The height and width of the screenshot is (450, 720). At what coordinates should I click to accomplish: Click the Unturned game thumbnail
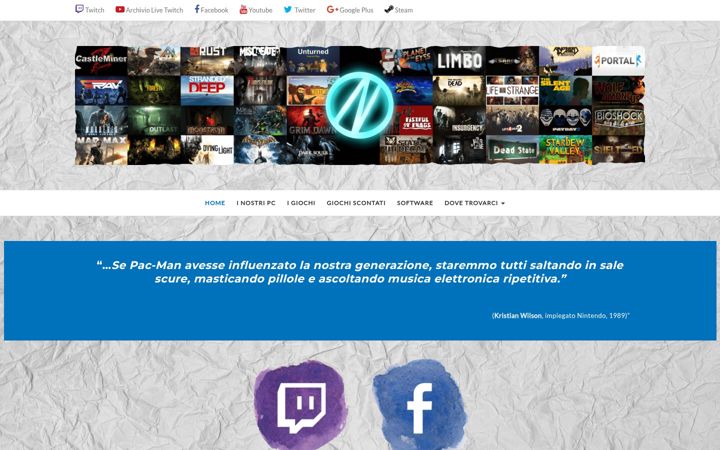point(313,60)
